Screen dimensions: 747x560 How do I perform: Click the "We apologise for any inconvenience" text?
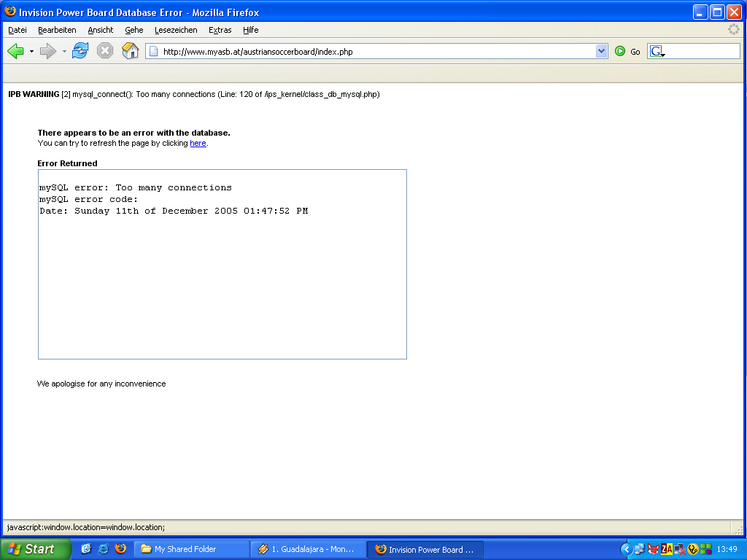(101, 384)
